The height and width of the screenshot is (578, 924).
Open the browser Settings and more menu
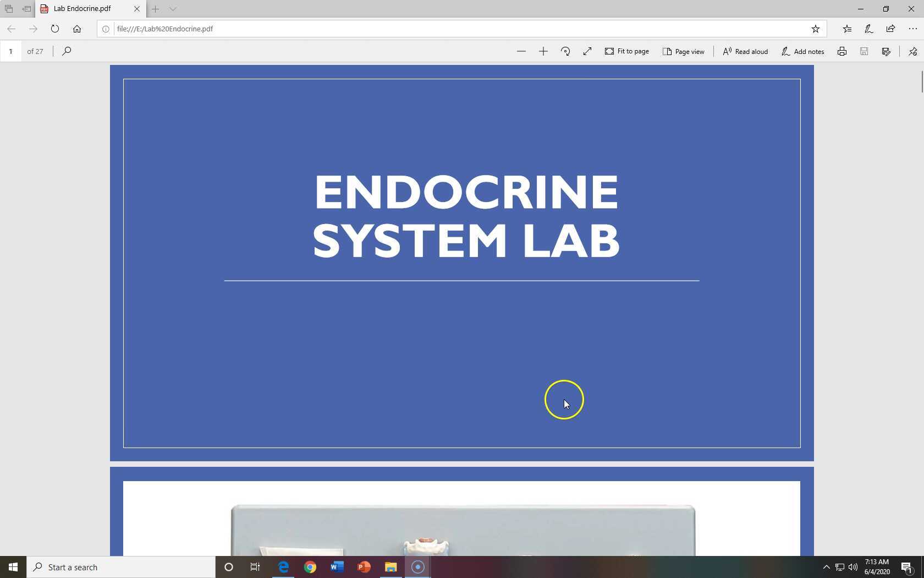coord(912,29)
